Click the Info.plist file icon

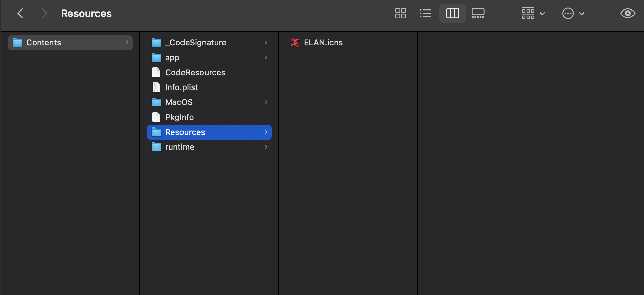(156, 87)
